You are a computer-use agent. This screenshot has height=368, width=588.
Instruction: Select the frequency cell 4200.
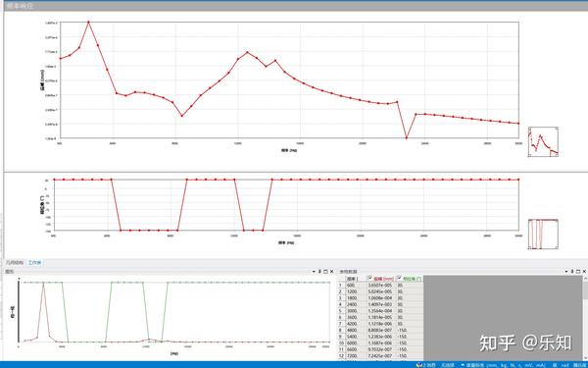coord(357,324)
